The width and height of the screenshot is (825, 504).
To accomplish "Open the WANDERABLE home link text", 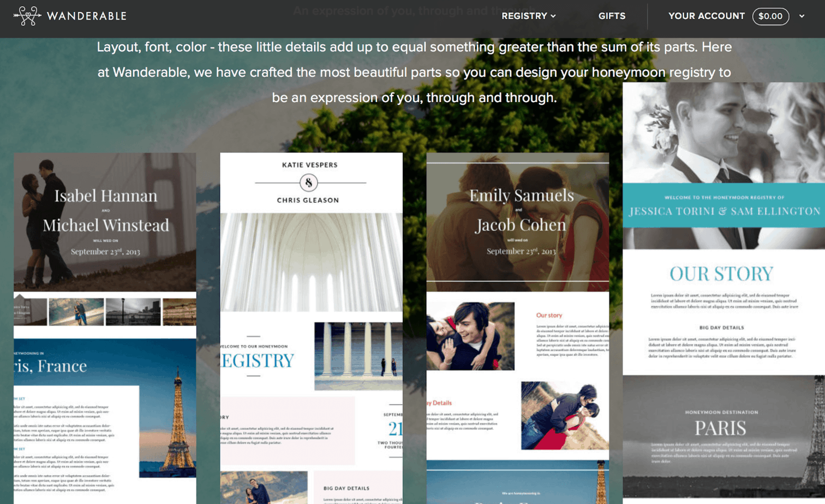I will [87, 16].
